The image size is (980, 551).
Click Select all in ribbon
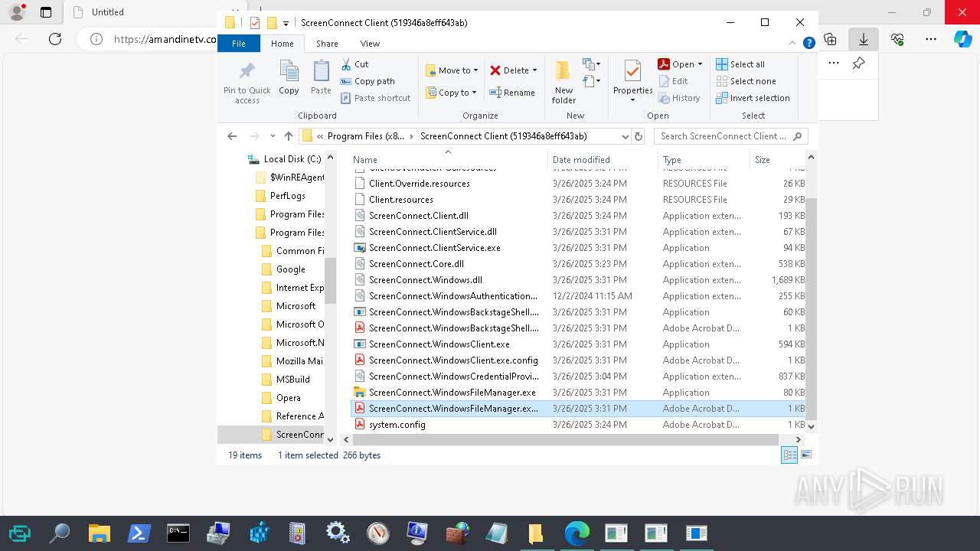tap(740, 64)
